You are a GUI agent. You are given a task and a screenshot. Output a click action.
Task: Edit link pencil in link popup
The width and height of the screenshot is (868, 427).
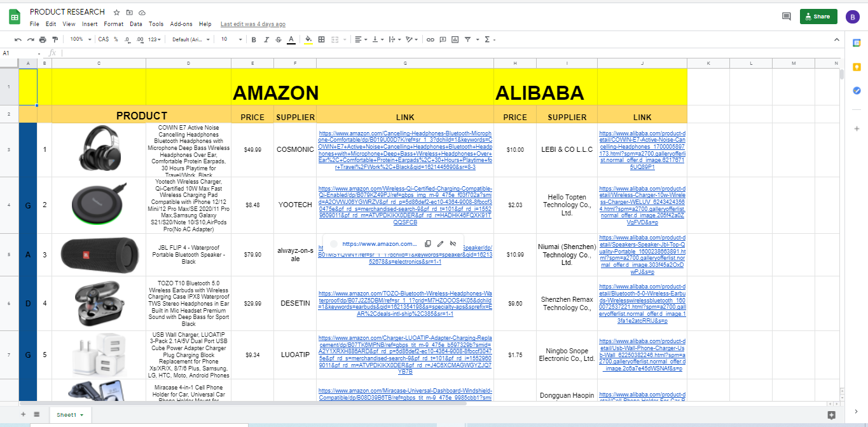pyautogui.click(x=440, y=243)
